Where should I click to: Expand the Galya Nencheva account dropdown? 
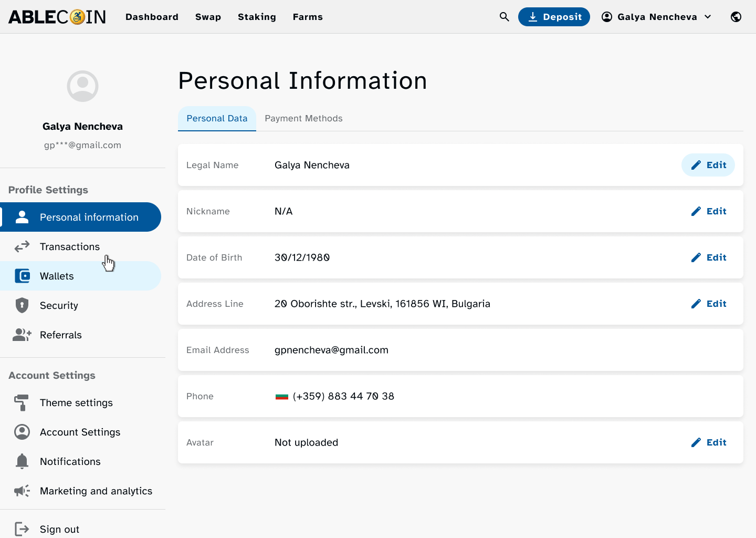pyautogui.click(x=656, y=17)
